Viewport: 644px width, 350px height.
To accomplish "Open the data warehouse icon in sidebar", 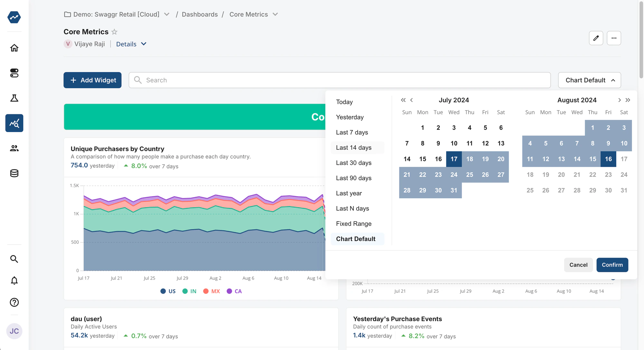I will [x=14, y=173].
